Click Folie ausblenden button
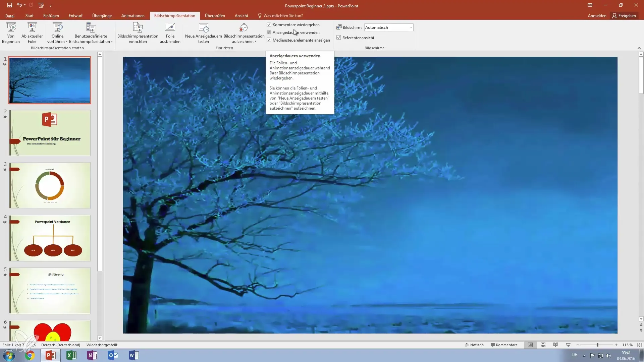Screen dimensions: 644x362 170,33
